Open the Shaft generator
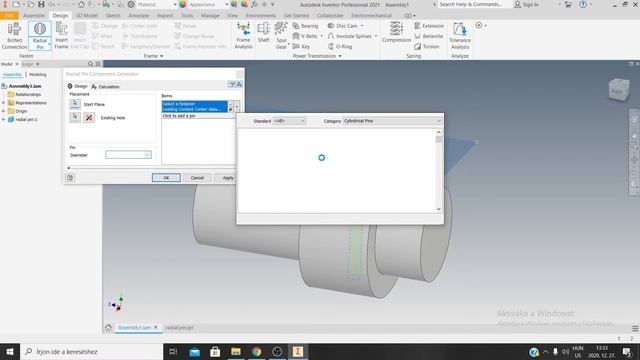This screenshot has width=640, height=360. coord(263,33)
